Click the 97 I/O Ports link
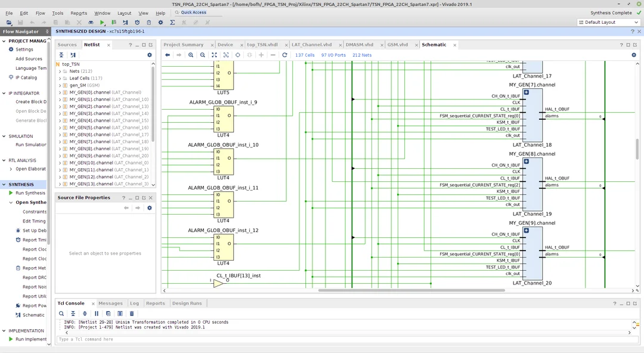Viewport: 644px width, 353px height. [x=333, y=55]
